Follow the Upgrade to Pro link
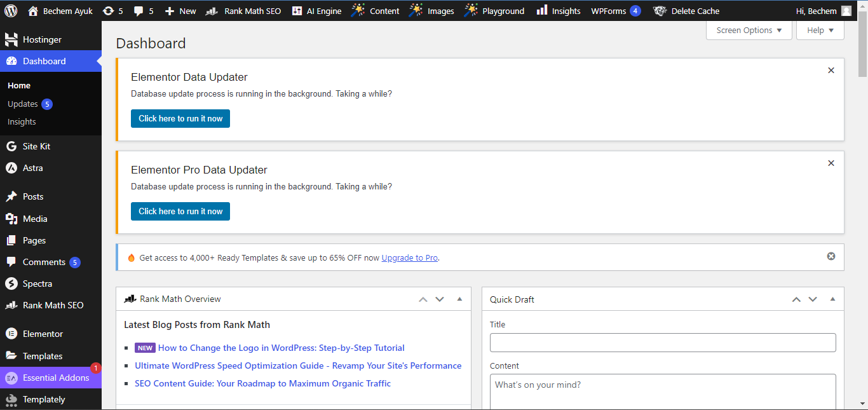The image size is (868, 410). coord(410,258)
